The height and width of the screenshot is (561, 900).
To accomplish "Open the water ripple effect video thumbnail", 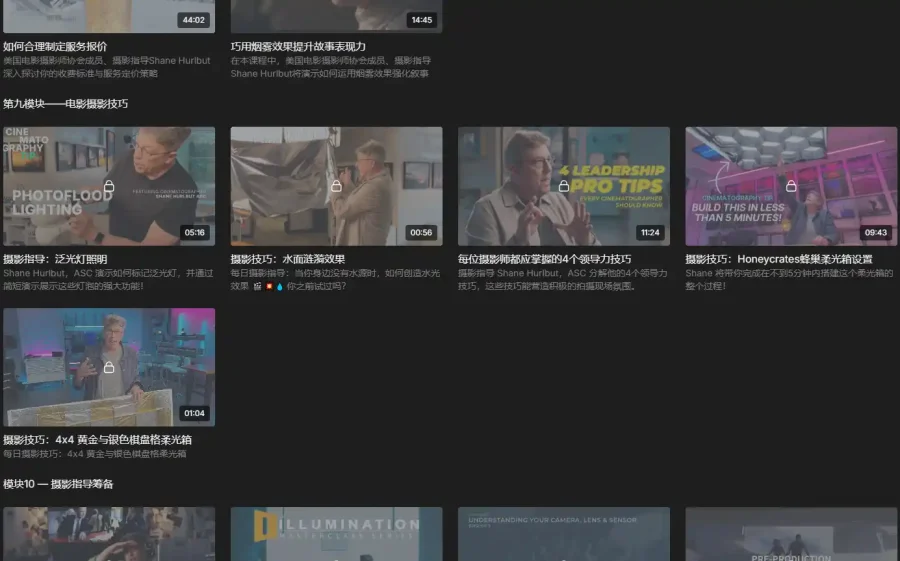I will [x=336, y=186].
